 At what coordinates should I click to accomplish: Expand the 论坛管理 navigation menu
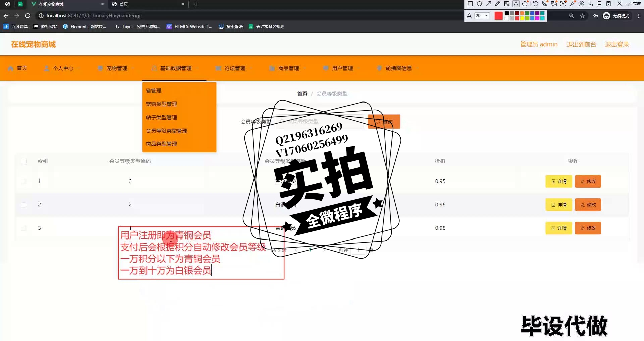tap(234, 68)
